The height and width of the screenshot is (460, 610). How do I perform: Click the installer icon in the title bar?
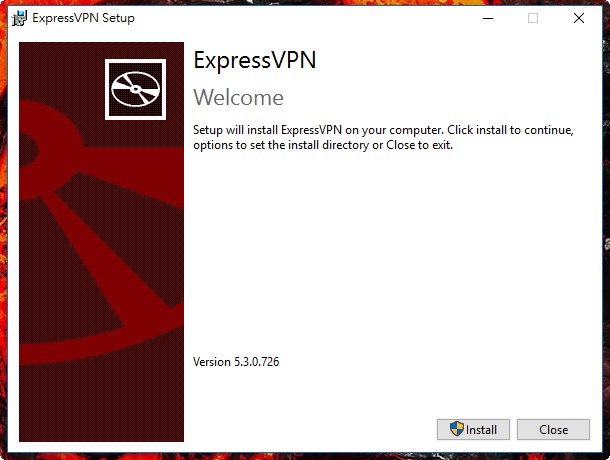click(18, 18)
